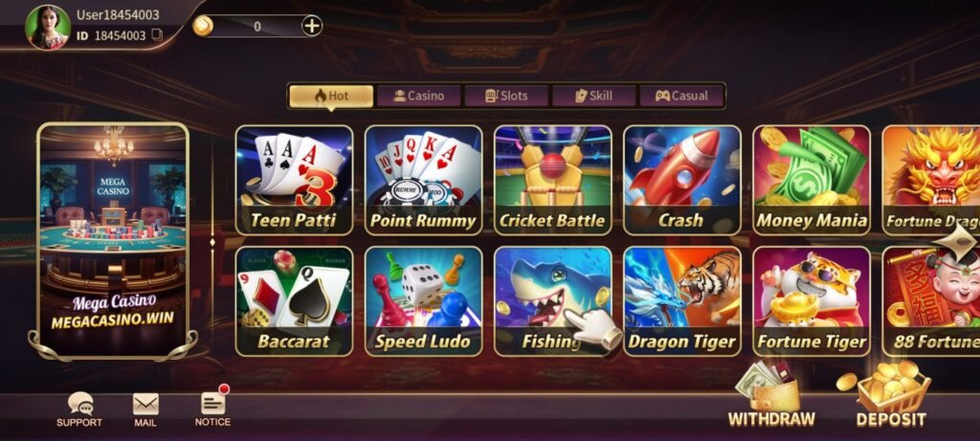Open the Support chat icon
The height and width of the screenshot is (441, 980).
(x=79, y=404)
